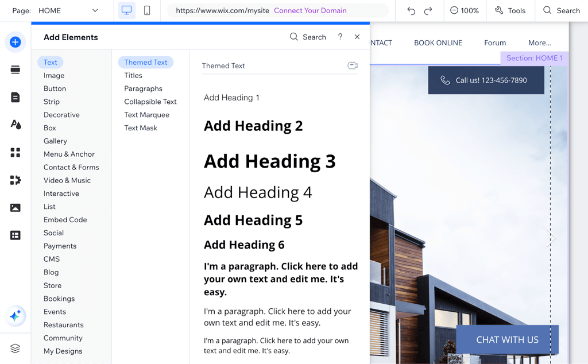Select the My Designs category
The height and width of the screenshot is (364, 588).
click(63, 351)
